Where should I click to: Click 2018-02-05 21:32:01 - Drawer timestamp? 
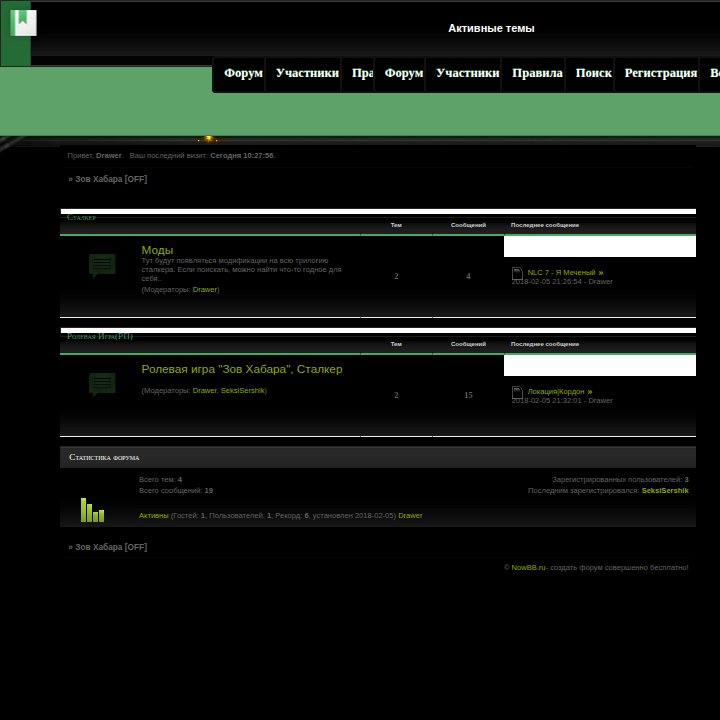(x=562, y=401)
